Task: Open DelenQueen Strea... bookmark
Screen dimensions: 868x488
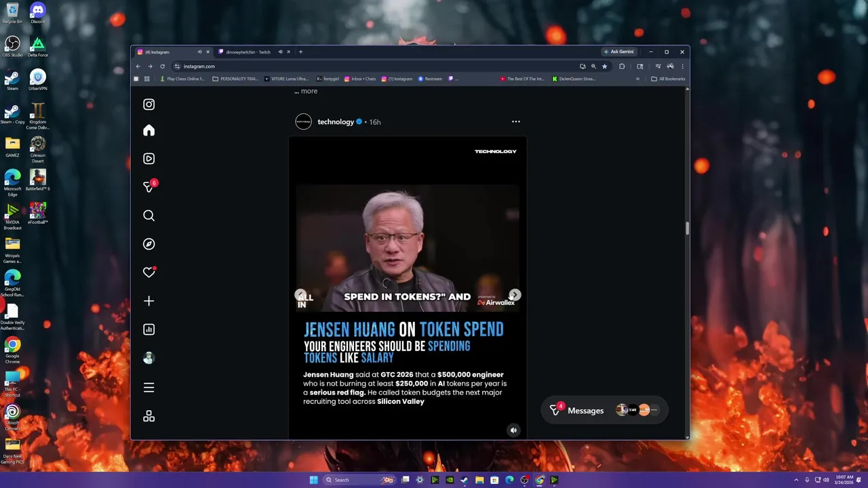Action: 574,79
